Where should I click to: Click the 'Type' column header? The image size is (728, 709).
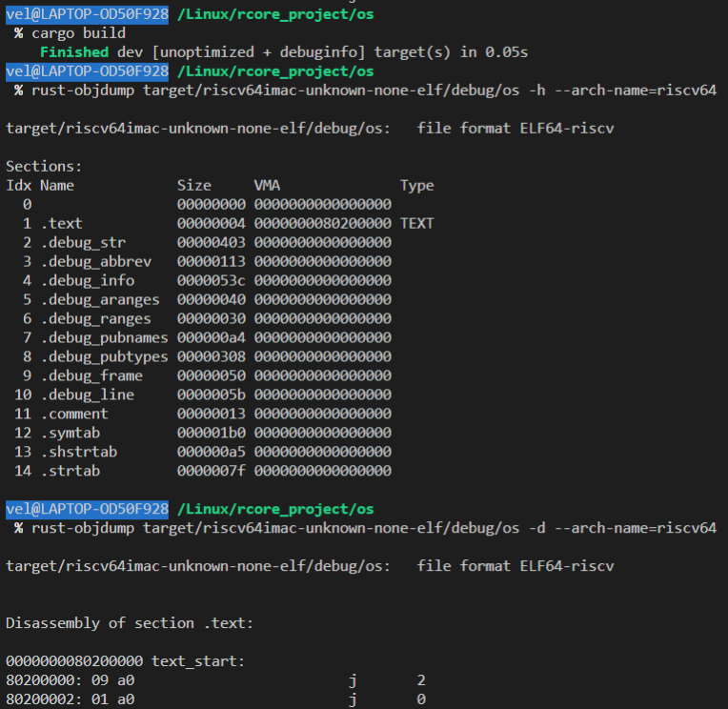tap(416, 186)
